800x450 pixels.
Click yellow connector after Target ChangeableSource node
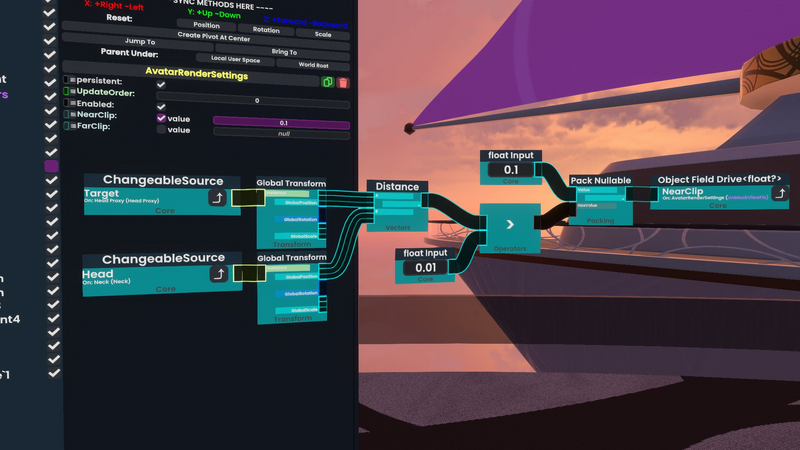(248, 197)
